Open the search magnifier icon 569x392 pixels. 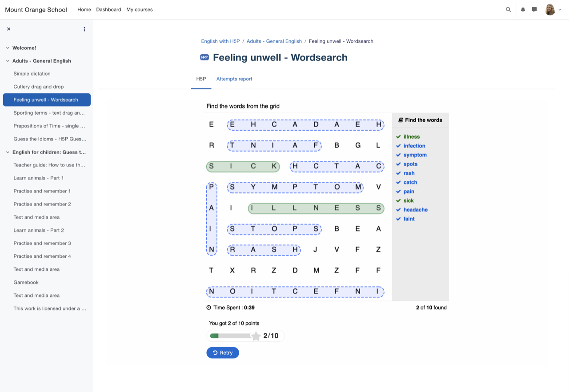tap(508, 9)
